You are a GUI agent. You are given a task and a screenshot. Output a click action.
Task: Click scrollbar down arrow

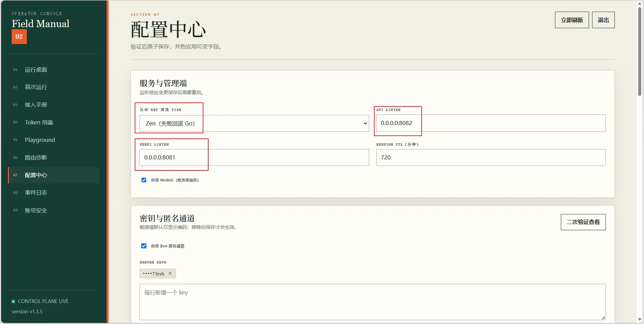640,320
